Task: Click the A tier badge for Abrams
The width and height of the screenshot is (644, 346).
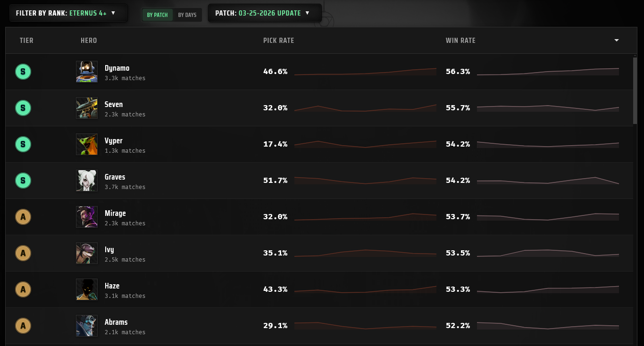Action: pyautogui.click(x=23, y=326)
